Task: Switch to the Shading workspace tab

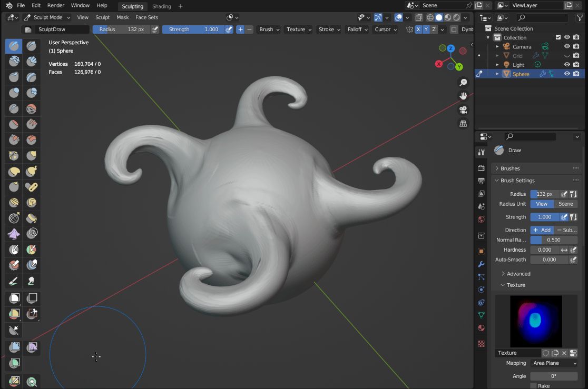Action: tap(161, 6)
